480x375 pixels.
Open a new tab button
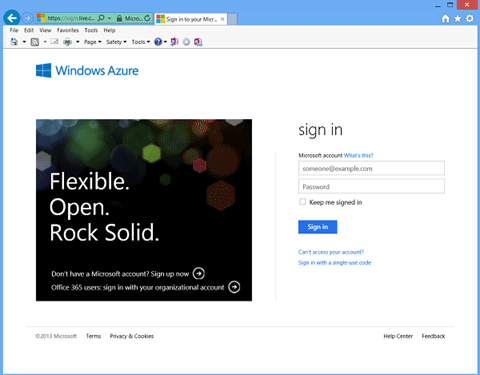coord(233,19)
